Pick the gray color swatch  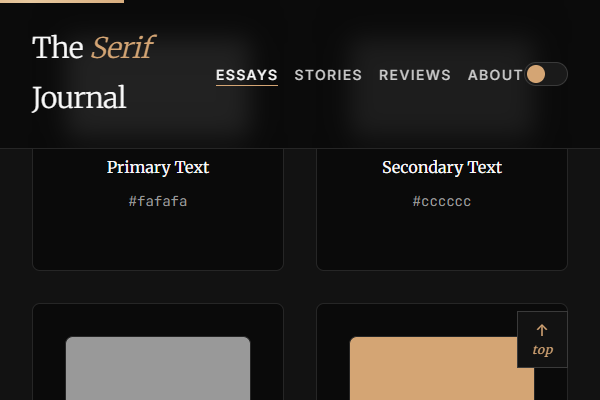click(158, 368)
